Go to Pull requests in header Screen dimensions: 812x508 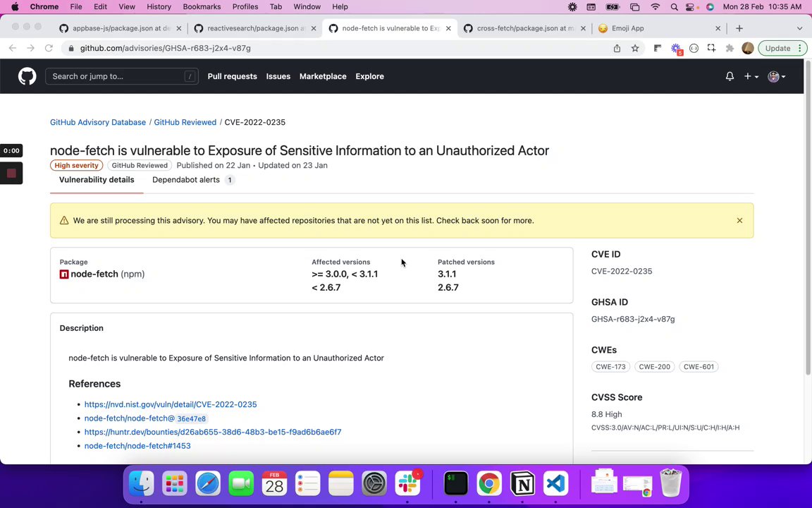click(232, 76)
